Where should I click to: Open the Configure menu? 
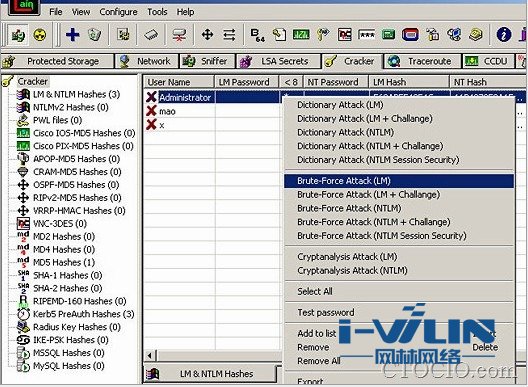click(118, 12)
